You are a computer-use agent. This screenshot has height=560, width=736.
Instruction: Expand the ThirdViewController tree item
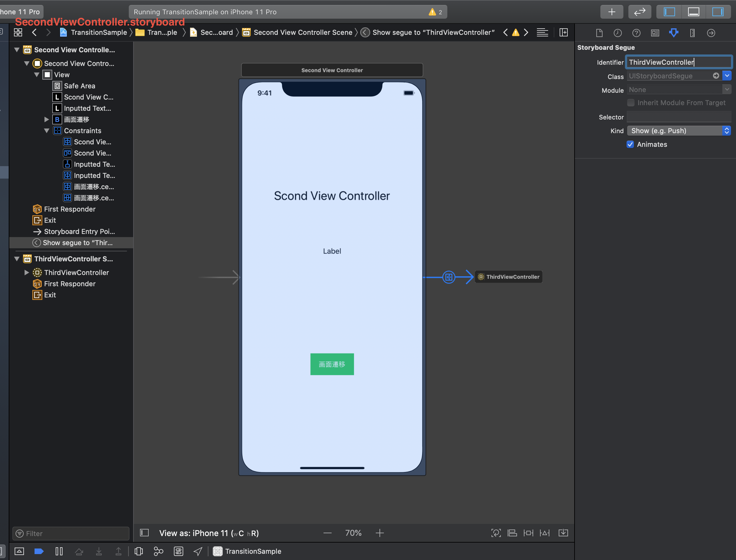27,272
